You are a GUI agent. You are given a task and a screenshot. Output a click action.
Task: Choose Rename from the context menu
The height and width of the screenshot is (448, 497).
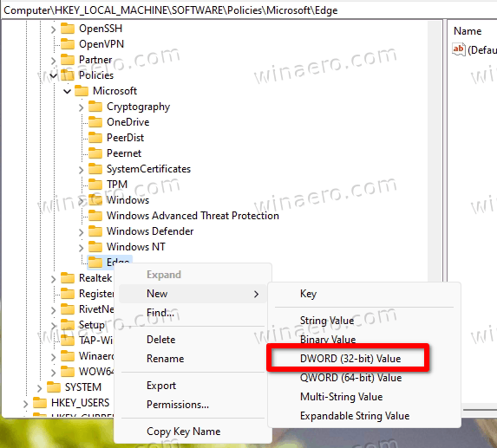pos(193,359)
